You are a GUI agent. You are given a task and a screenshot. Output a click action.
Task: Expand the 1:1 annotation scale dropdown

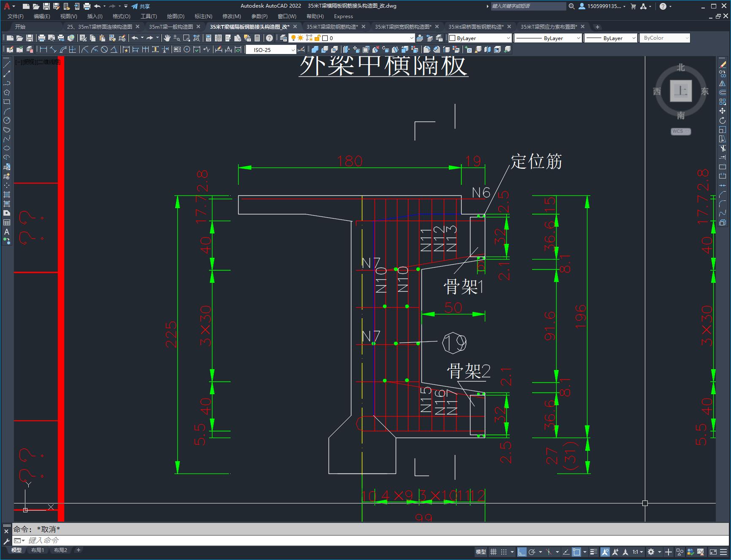click(x=638, y=552)
